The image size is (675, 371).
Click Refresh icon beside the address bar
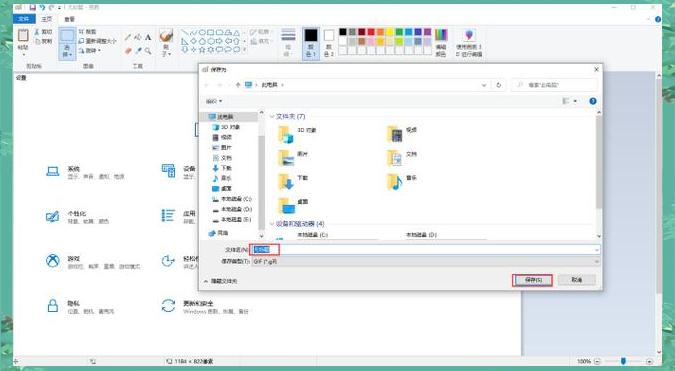499,85
